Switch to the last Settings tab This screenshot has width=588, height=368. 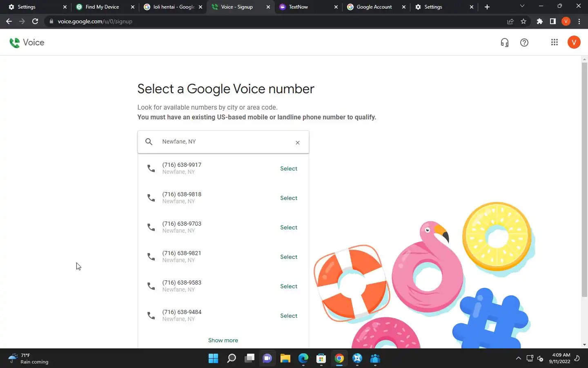tap(443, 7)
